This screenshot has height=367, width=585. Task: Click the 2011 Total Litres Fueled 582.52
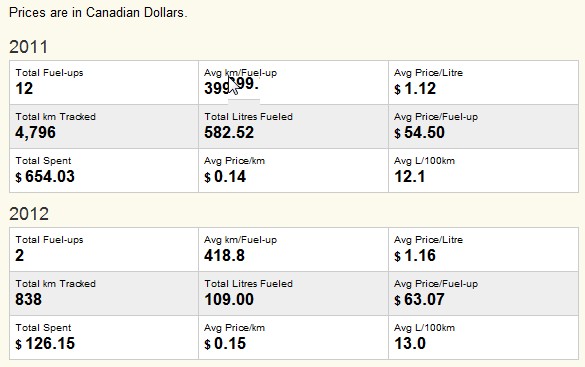pos(229,132)
